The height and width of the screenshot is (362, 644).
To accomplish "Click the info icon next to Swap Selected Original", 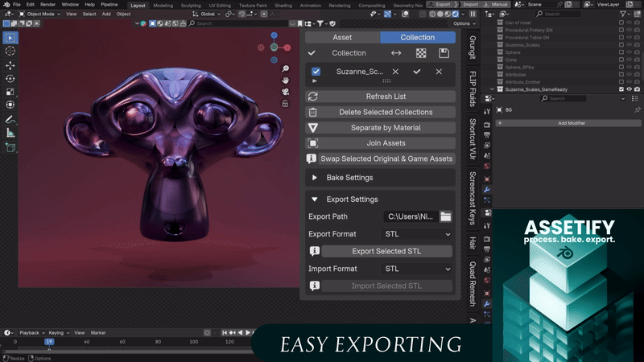I will 312,158.
